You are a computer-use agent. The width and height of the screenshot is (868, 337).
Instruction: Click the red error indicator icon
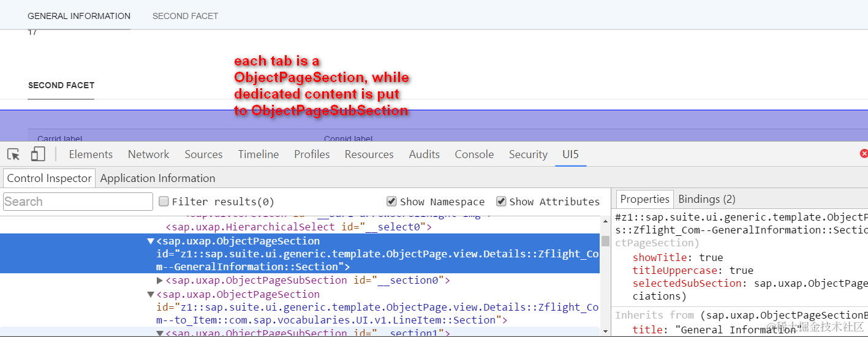pos(864,154)
